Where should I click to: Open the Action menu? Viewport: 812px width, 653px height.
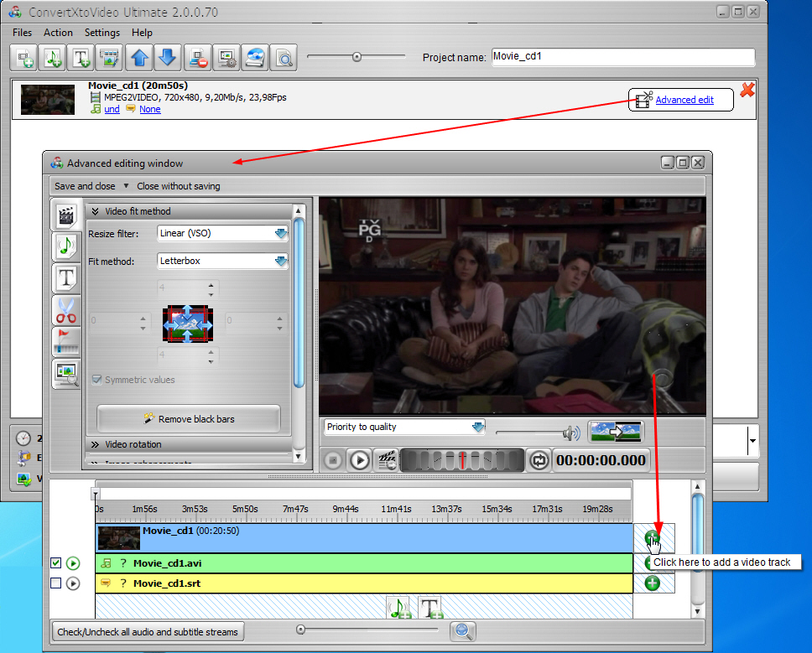pyautogui.click(x=58, y=33)
